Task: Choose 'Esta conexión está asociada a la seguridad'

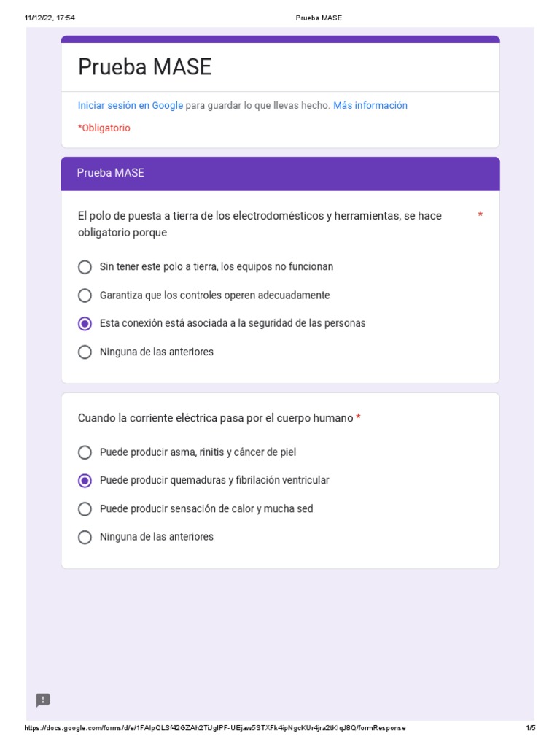Action: pos(85,323)
